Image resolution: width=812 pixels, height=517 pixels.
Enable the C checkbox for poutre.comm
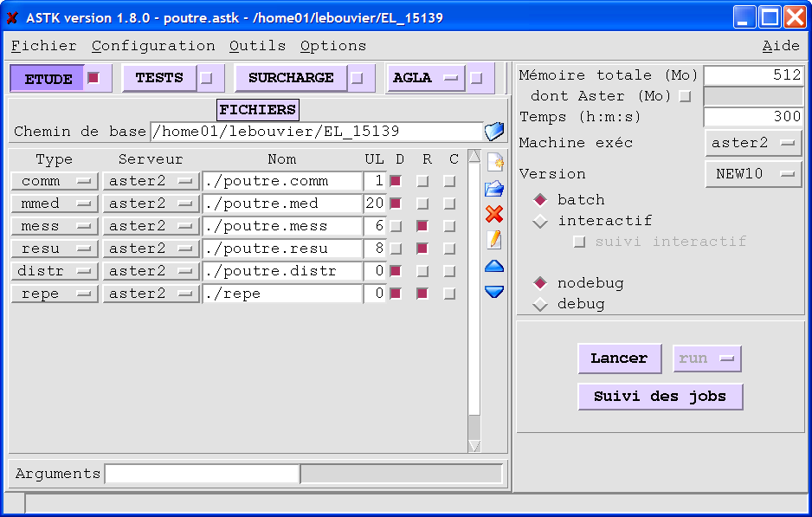449,181
